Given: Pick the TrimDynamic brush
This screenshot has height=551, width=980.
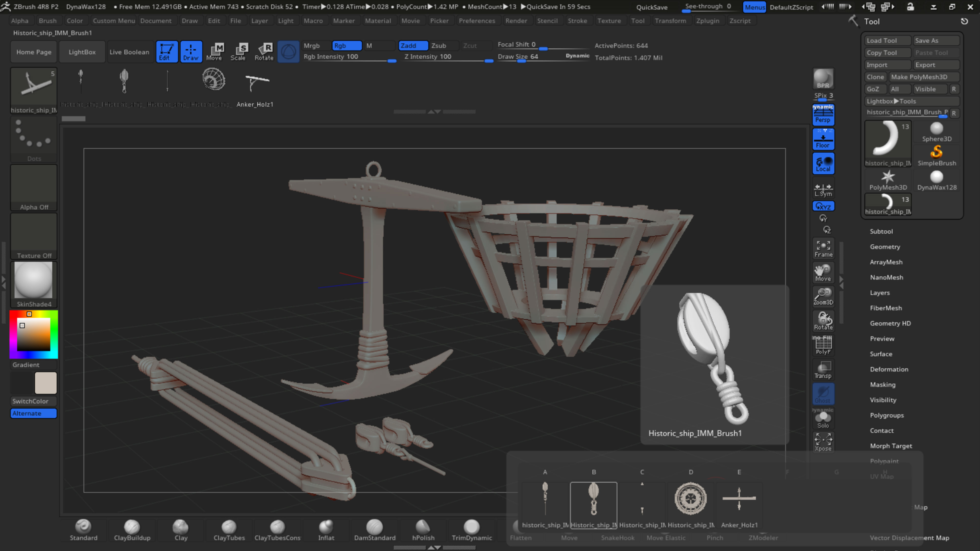Looking at the screenshot, I should pos(472,529).
